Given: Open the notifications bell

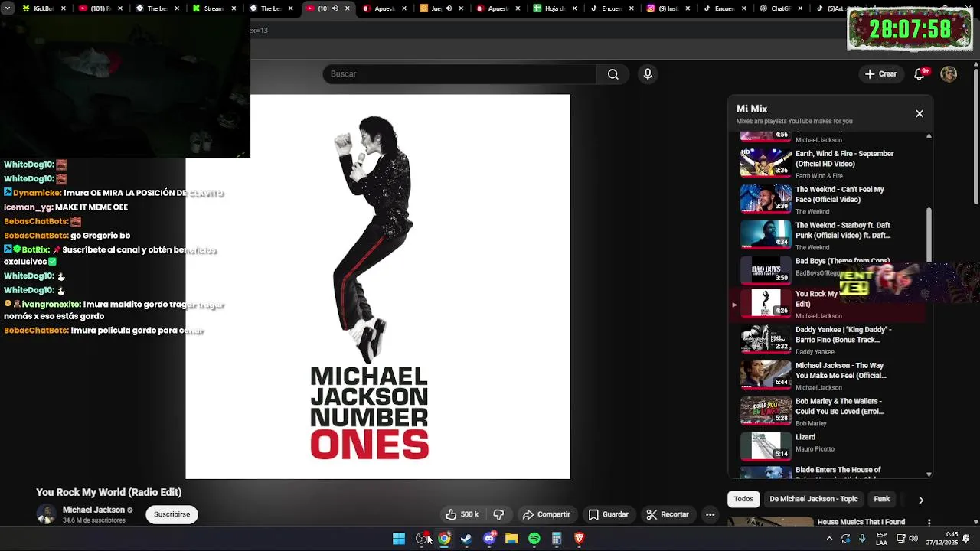Looking at the screenshot, I should (920, 74).
